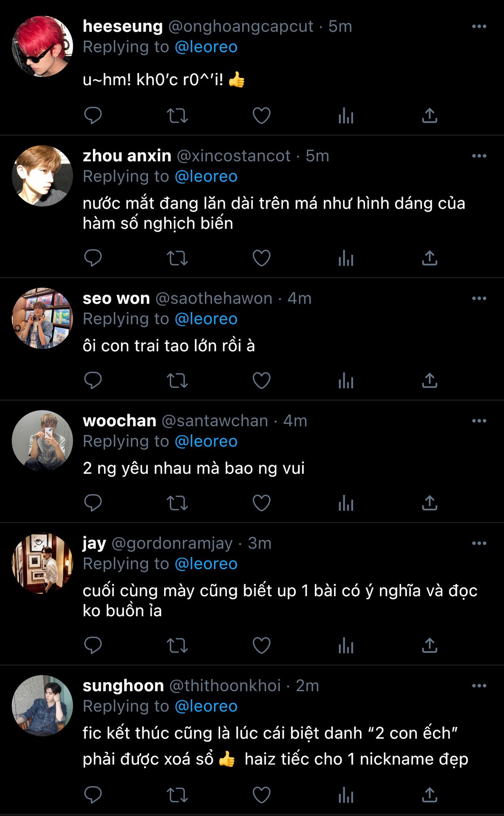This screenshot has height=816, width=504.
Task: Open @santawchan username link
Action: [x=215, y=421]
